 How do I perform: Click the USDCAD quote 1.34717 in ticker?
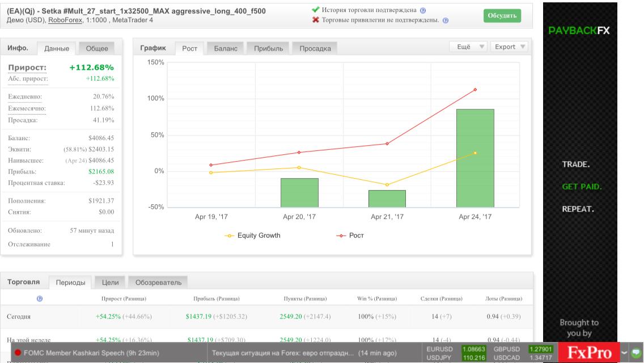tap(540, 358)
